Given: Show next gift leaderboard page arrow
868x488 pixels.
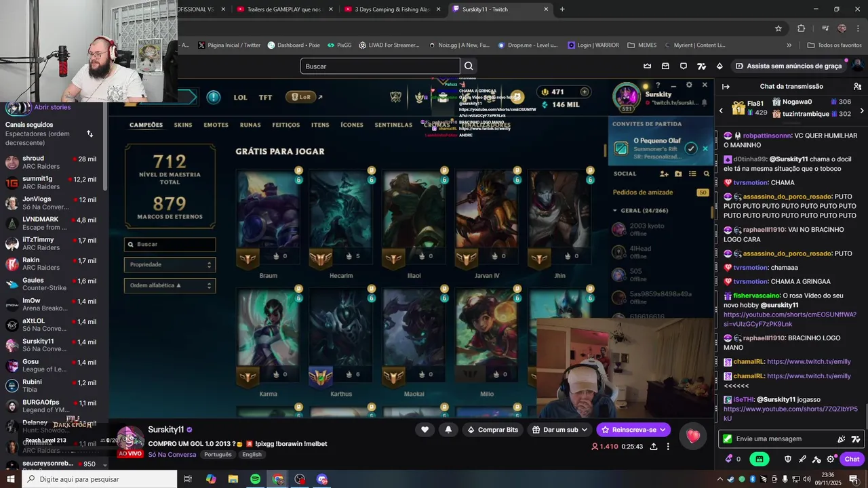Looking at the screenshot, I should pos(862,110).
